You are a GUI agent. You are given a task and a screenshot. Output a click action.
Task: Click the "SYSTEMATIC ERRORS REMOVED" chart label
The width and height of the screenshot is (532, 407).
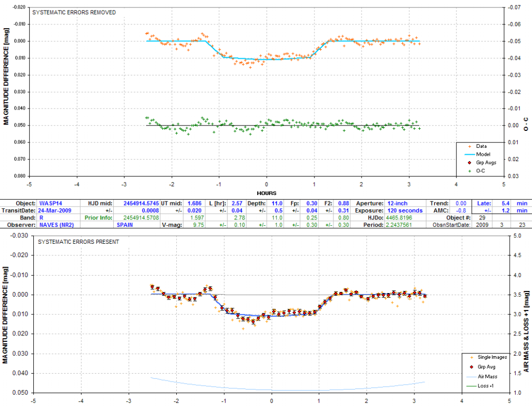pyautogui.click(x=74, y=12)
